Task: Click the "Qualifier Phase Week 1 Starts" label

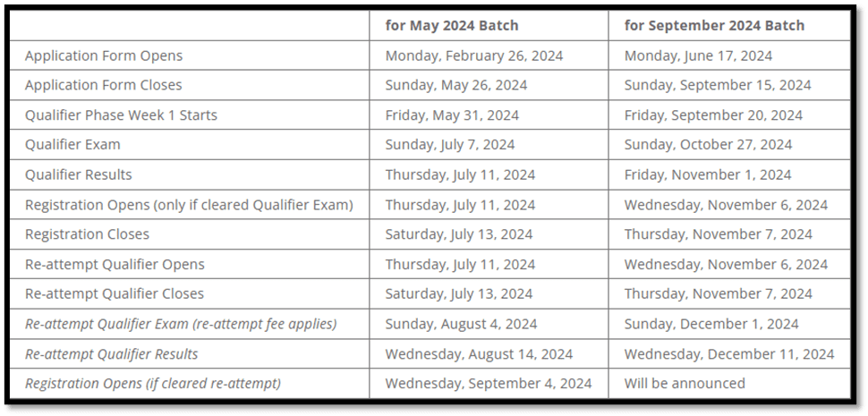Action: (121, 115)
